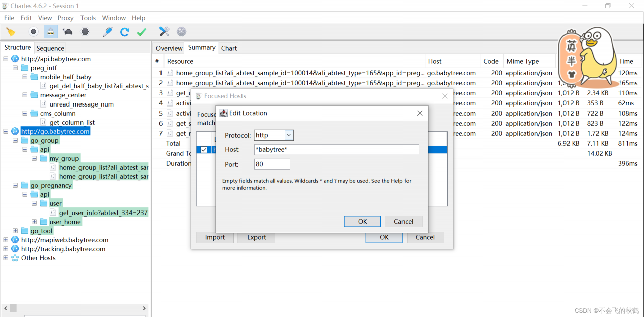
Task: Select get_user_info?abtest_334=237 in the tree
Action: [104, 213]
